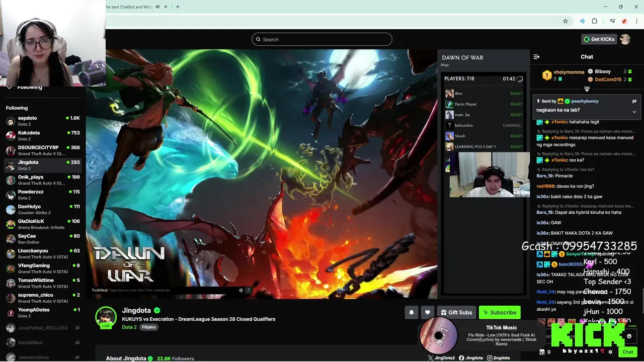
Task: Open TomasWildtime channel in the sidebar
Action: point(43,283)
